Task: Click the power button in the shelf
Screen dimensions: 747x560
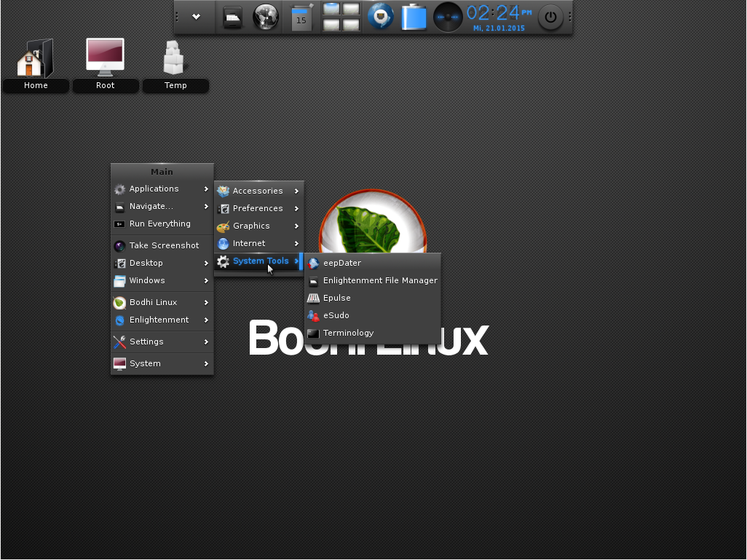Action: click(550, 17)
